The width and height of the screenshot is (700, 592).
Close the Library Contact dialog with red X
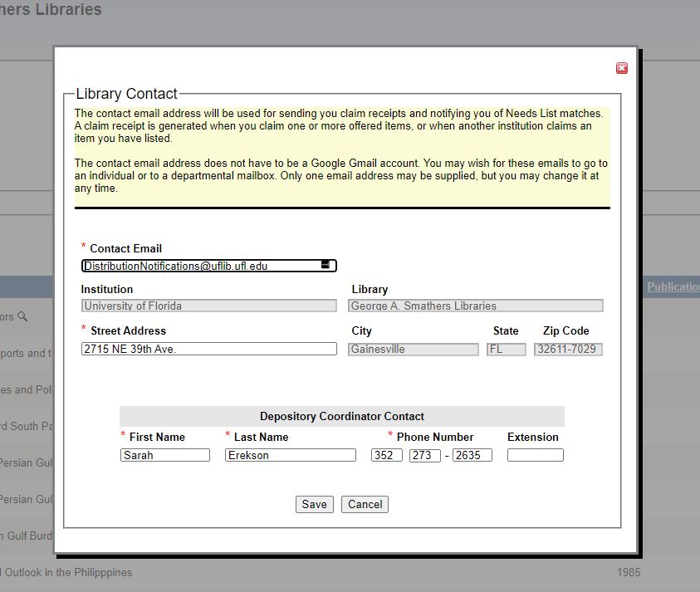tap(621, 68)
